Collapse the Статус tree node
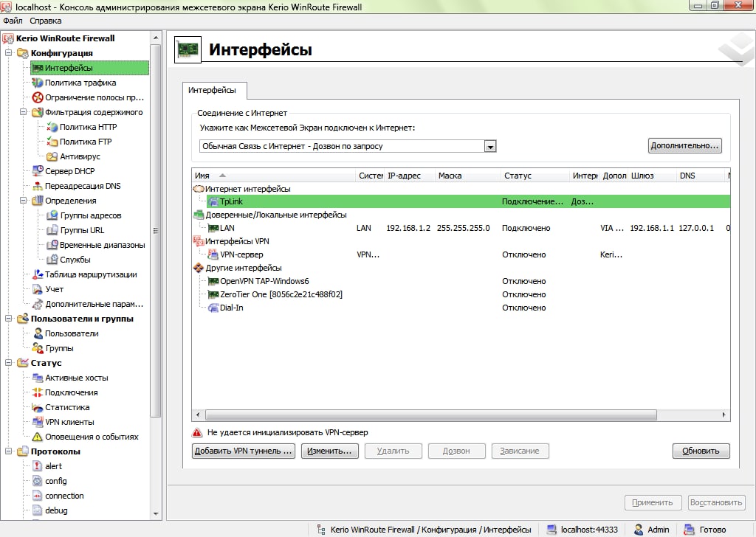Viewport: 756px width, 537px height. [8, 363]
